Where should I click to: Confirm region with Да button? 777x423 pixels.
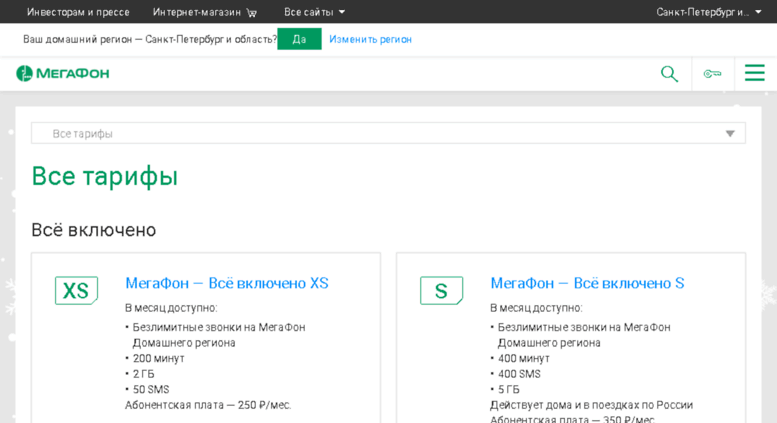pyautogui.click(x=299, y=39)
